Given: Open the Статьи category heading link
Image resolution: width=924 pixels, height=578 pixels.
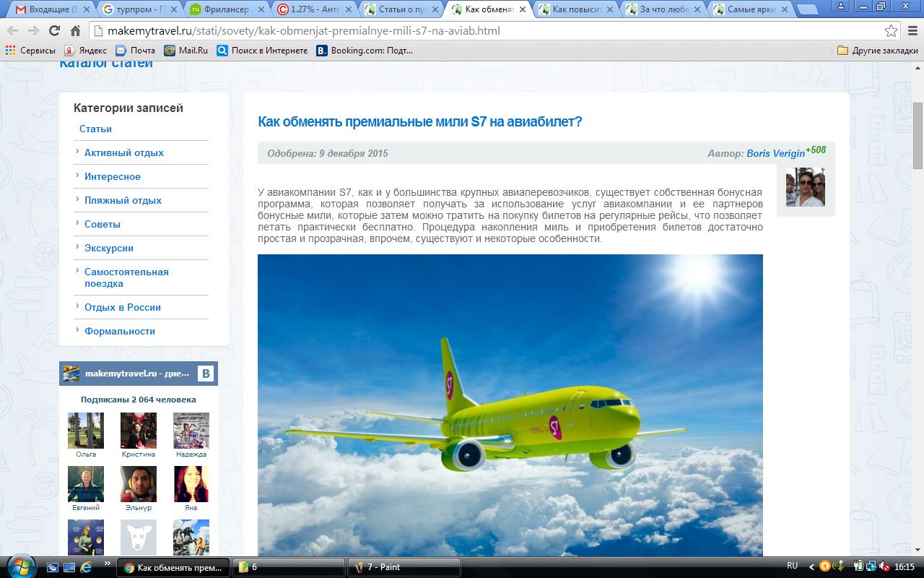Looking at the screenshot, I should tap(95, 129).
